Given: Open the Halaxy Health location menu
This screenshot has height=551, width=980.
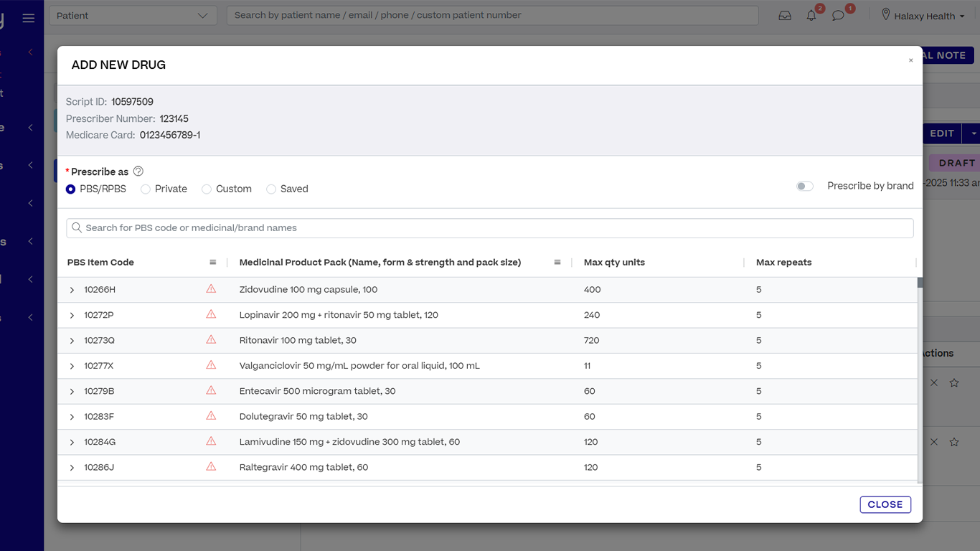Looking at the screenshot, I should coord(923,16).
